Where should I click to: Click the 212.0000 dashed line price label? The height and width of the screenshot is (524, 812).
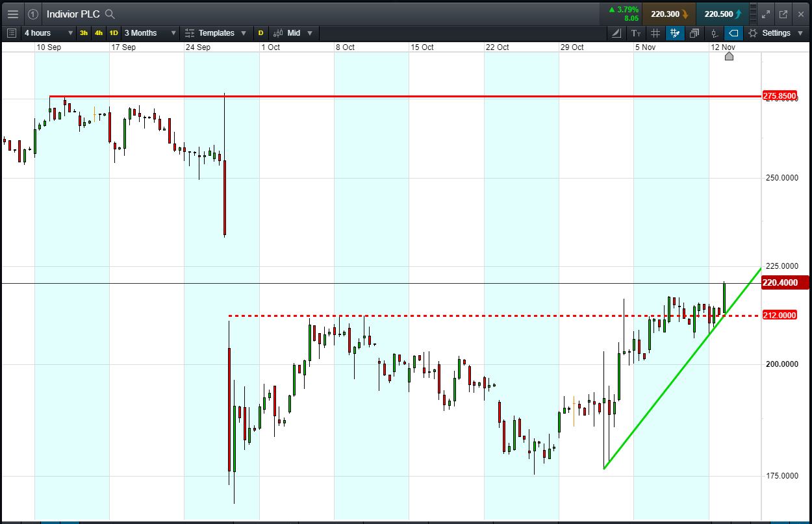pos(780,316)
